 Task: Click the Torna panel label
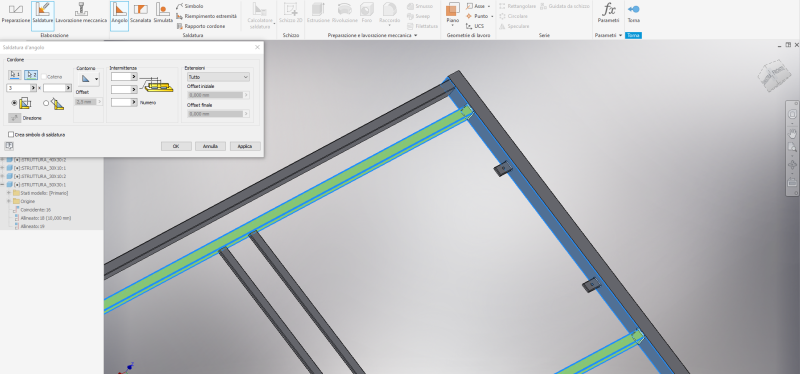633,35
